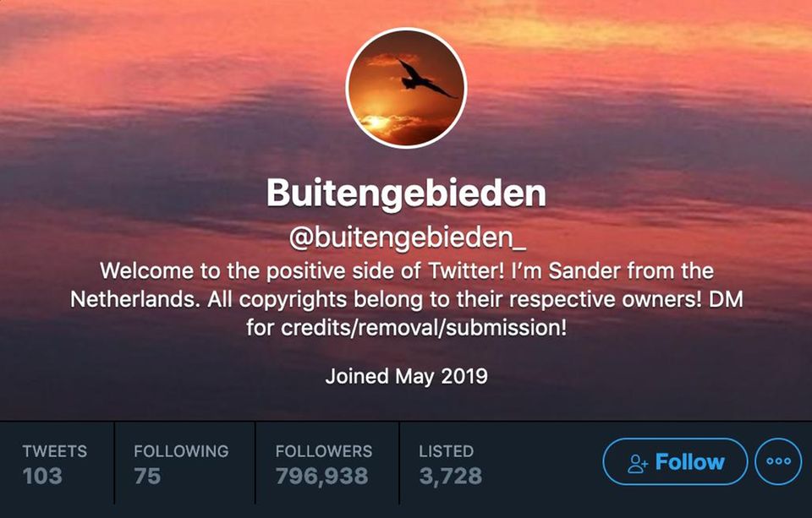Image resolution: width=812 pixels, height=518 pixels.
Task: Click the Follow button text
Action: coord(689,462)
